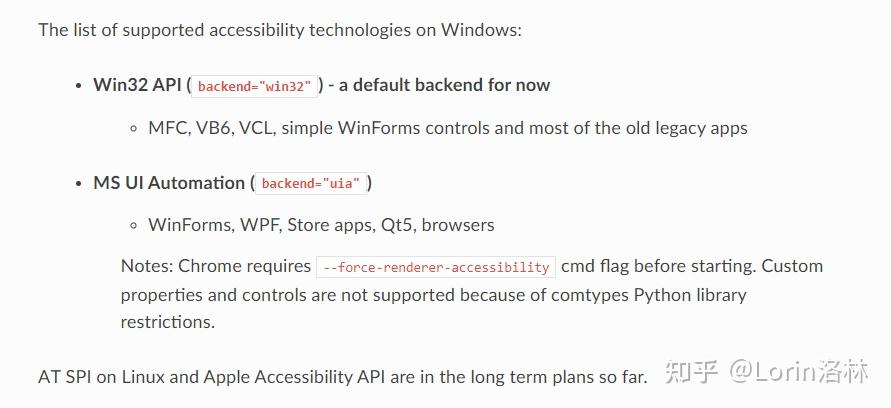
Task: Click the Win32 API bold heading
Action: coord(137,85)
